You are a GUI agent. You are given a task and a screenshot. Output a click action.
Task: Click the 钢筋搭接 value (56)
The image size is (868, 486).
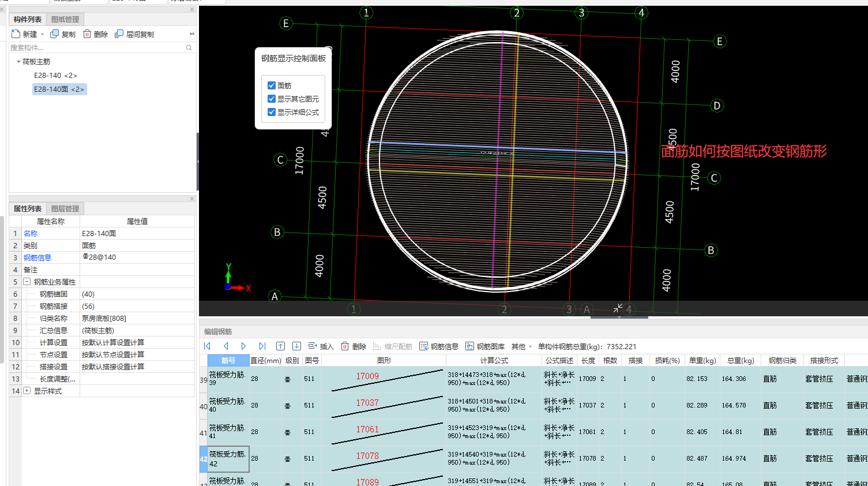point(137,306)
